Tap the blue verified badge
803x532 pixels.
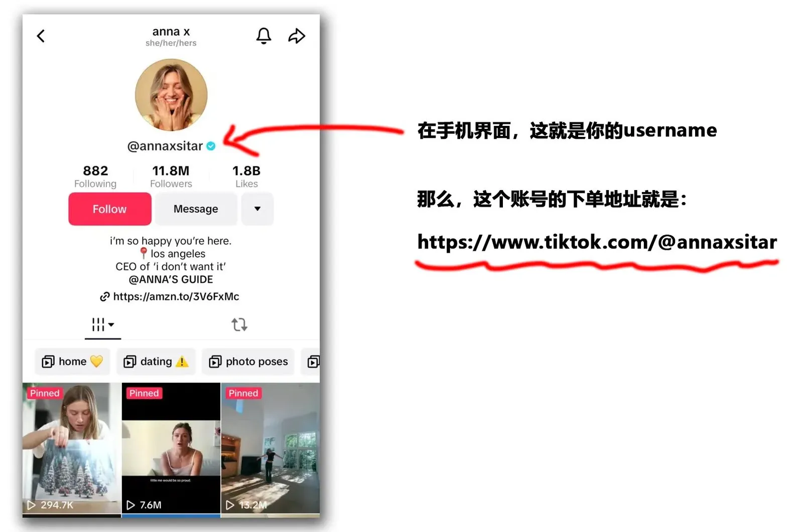pyautogui.click(x=211, y=146)
